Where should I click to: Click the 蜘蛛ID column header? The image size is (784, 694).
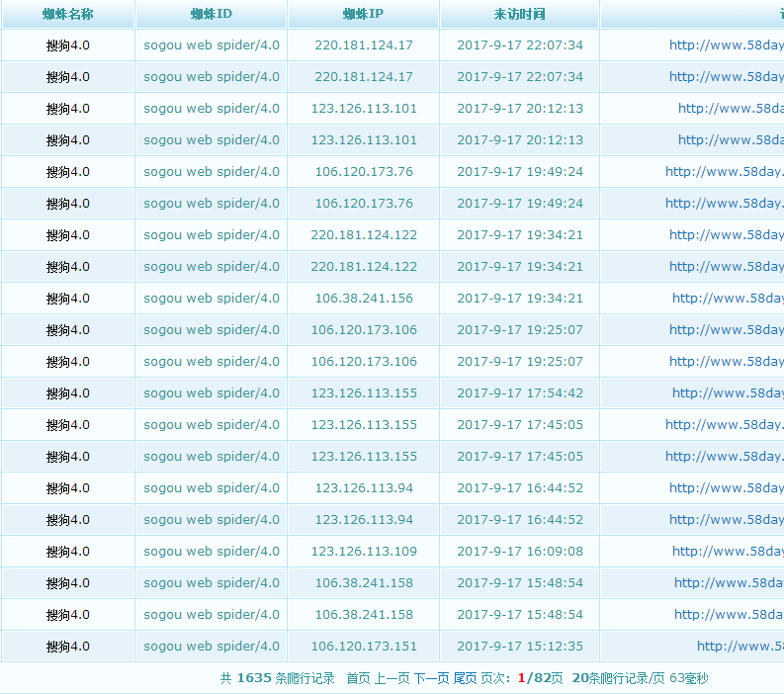point(211,14)
